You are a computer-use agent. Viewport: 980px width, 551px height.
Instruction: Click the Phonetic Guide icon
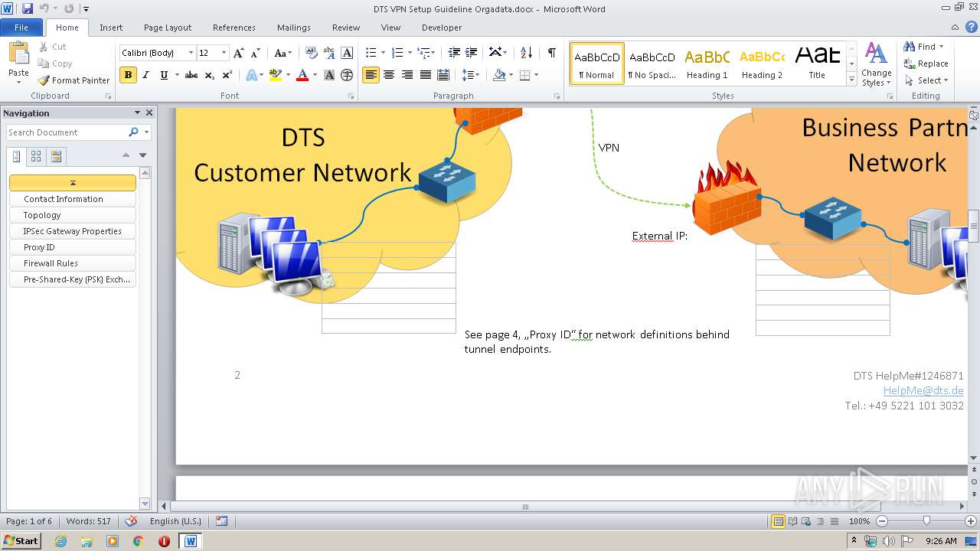click(x=329, y=53)
